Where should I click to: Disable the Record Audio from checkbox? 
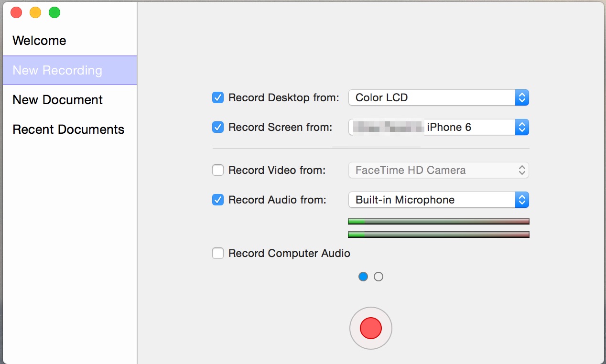pyautogui.click(x=218, y=200)
